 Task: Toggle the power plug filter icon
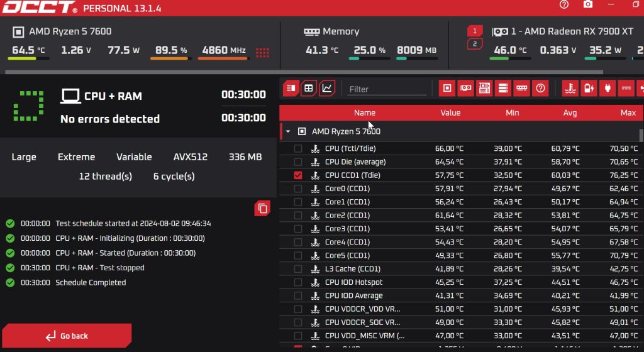608,88
